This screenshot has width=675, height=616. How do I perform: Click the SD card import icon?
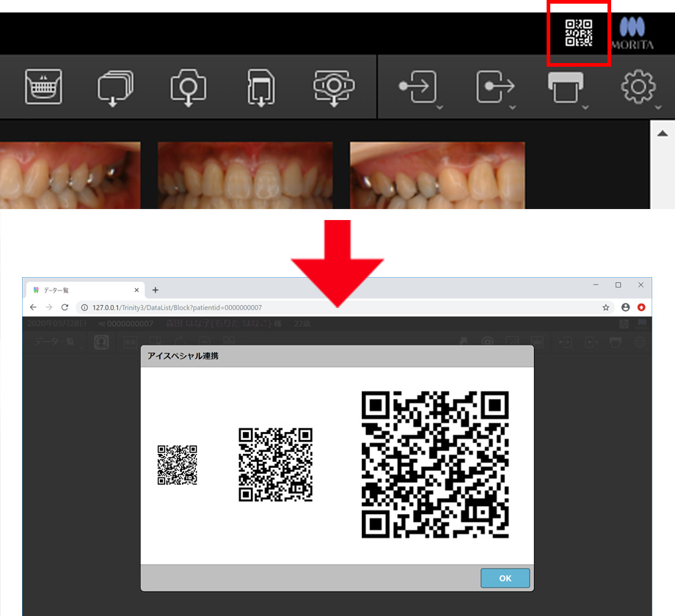pos(261,88)
